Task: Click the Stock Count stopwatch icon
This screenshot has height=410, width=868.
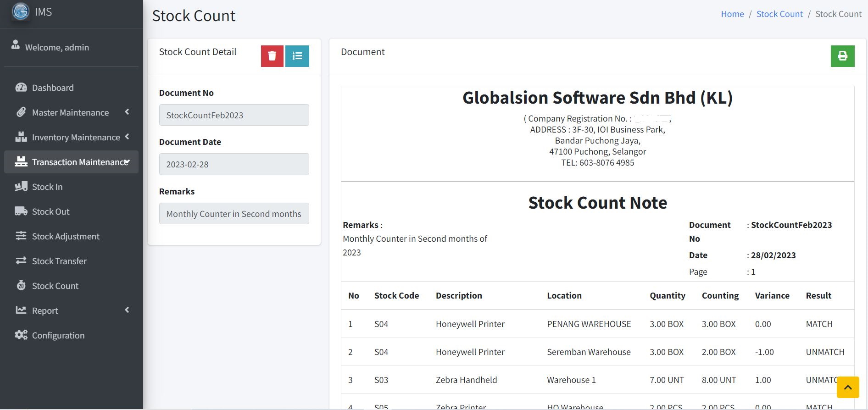Action: [21, 285]
